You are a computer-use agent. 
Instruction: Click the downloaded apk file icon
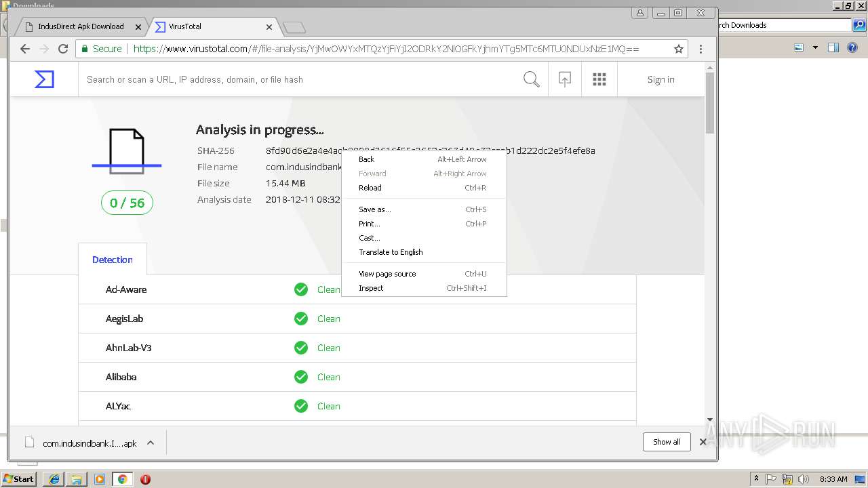coord(29,443)
